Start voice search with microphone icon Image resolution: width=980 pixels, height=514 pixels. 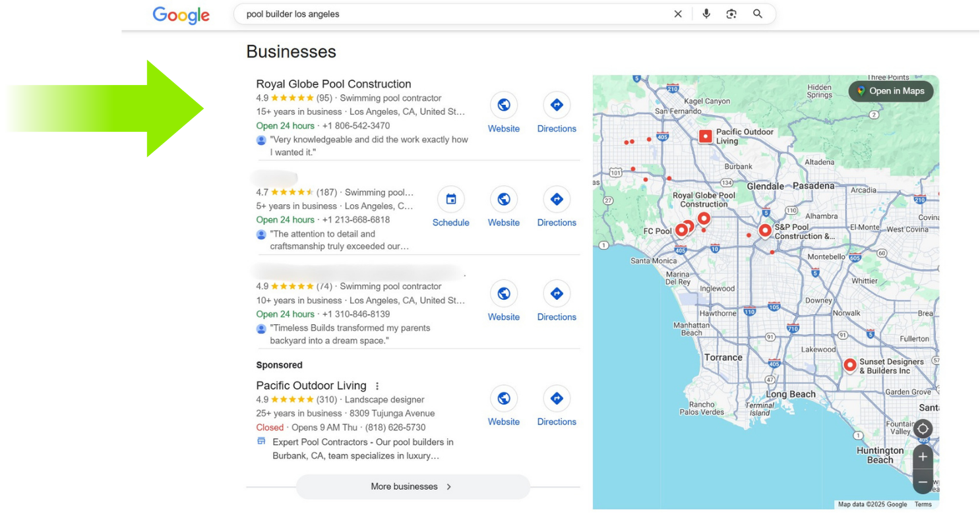(x=706, y=14)
